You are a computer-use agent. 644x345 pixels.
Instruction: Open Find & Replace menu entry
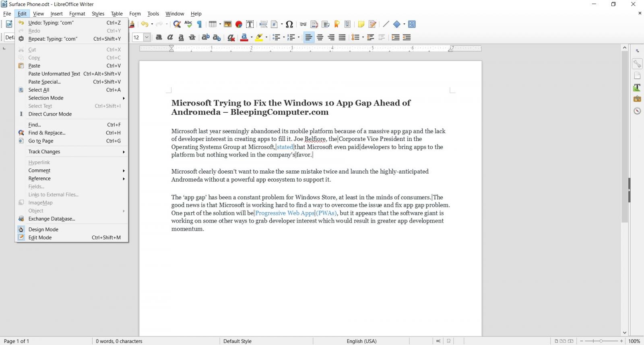pos(72,133)
